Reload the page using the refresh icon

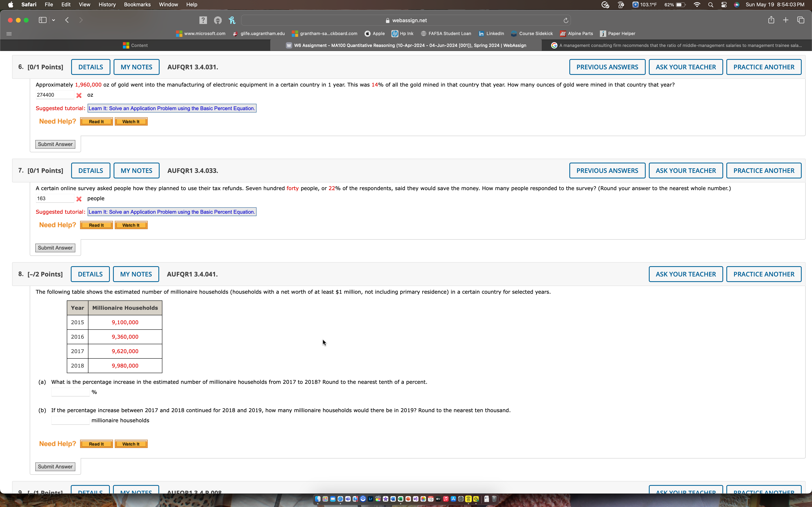(x=566, y=20)
